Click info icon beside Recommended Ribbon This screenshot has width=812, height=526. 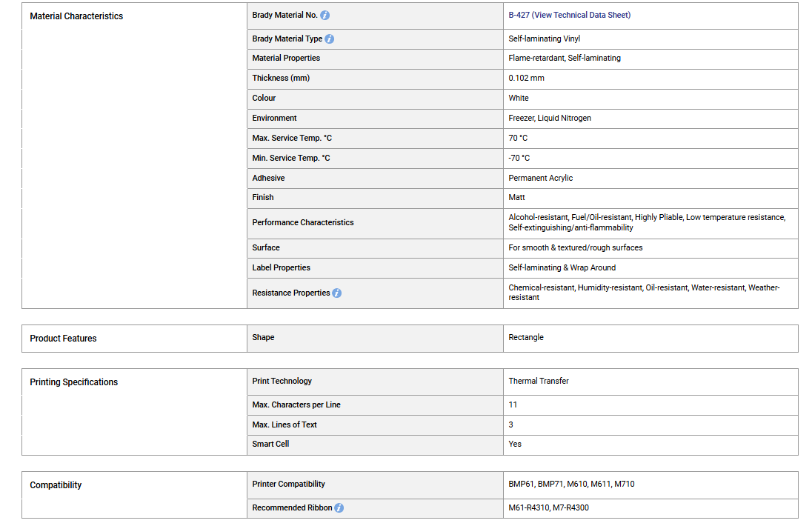(x=339, y=508)
